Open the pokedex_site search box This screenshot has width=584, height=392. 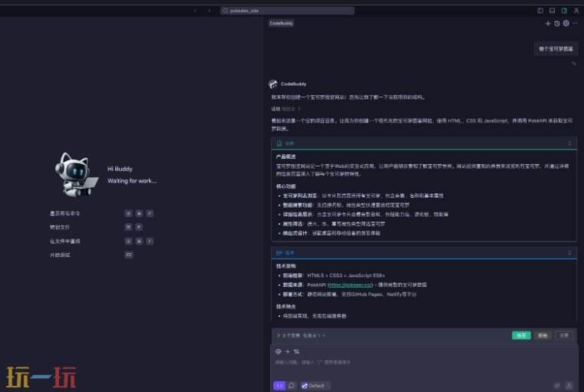[x=287, y=11]
